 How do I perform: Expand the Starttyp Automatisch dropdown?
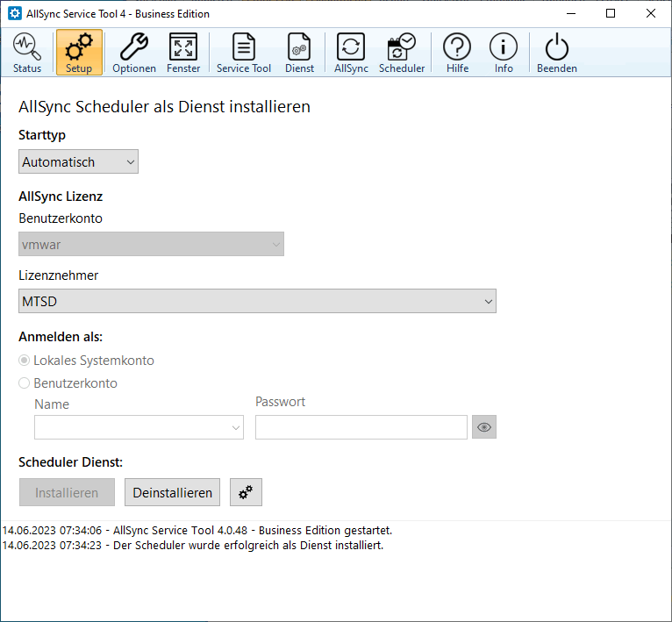78,162
